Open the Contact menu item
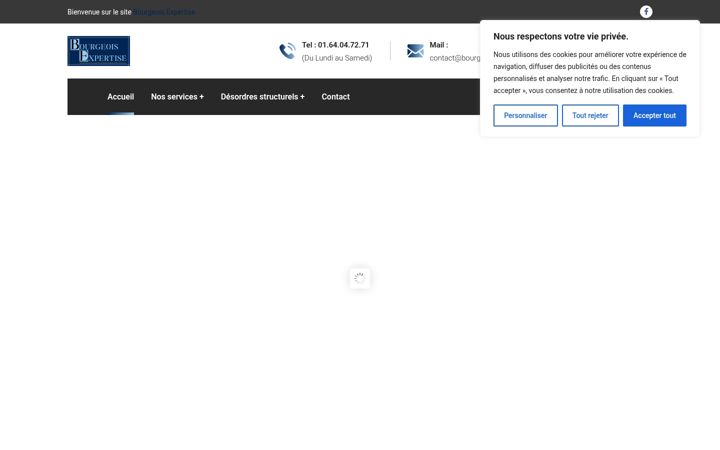 [336, 96]
